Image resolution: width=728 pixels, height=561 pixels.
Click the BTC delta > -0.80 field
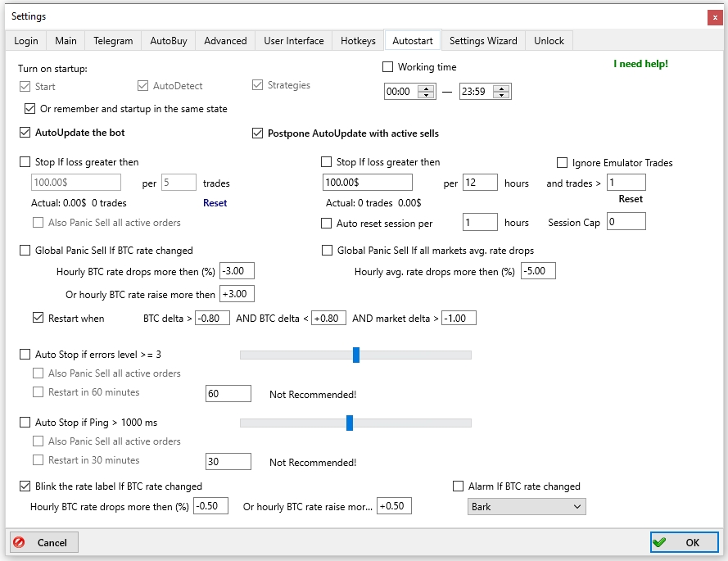tap(212, 318)
